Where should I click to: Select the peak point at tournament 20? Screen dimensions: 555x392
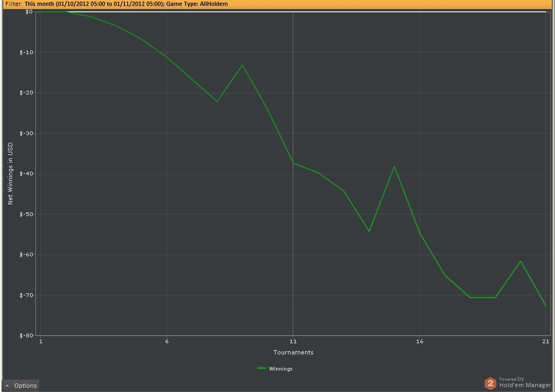tap(521, 261)
